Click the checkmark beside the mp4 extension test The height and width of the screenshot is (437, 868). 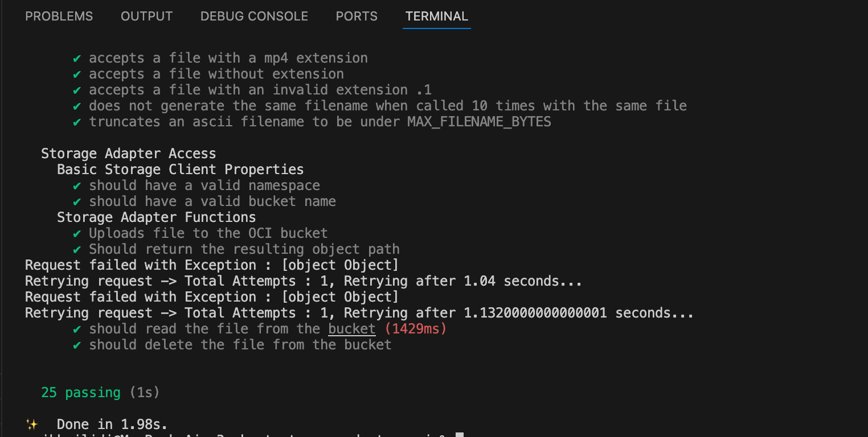[77, 58]
